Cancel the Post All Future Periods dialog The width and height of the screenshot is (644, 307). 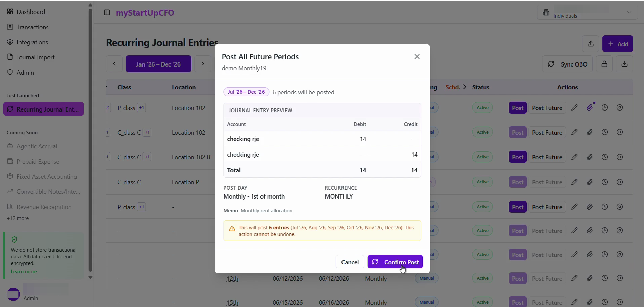[350, 262]
